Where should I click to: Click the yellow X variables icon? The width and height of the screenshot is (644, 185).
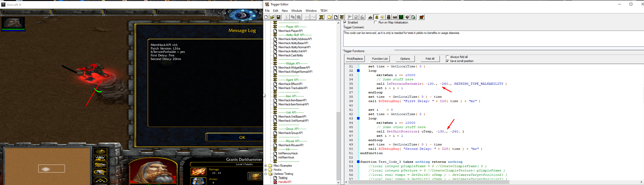[x=321, y=17]
